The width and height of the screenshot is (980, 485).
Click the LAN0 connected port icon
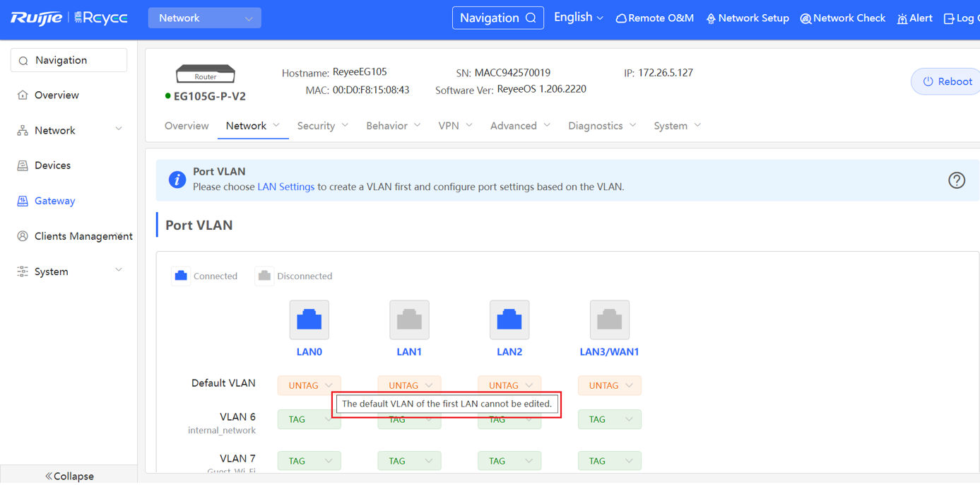tap(309, 320)
